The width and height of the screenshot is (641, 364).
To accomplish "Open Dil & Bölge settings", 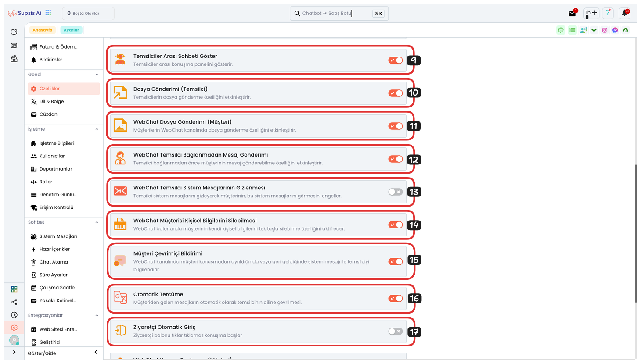I will point(64,101).
